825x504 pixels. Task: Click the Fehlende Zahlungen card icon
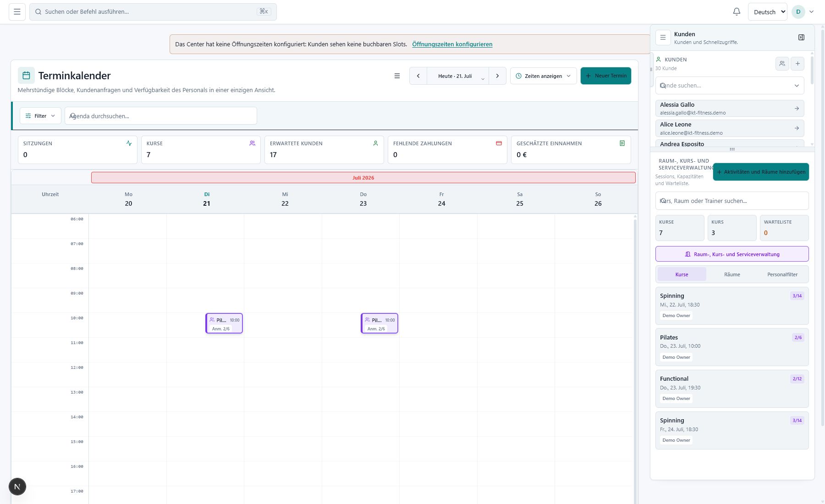click(499, 143)
